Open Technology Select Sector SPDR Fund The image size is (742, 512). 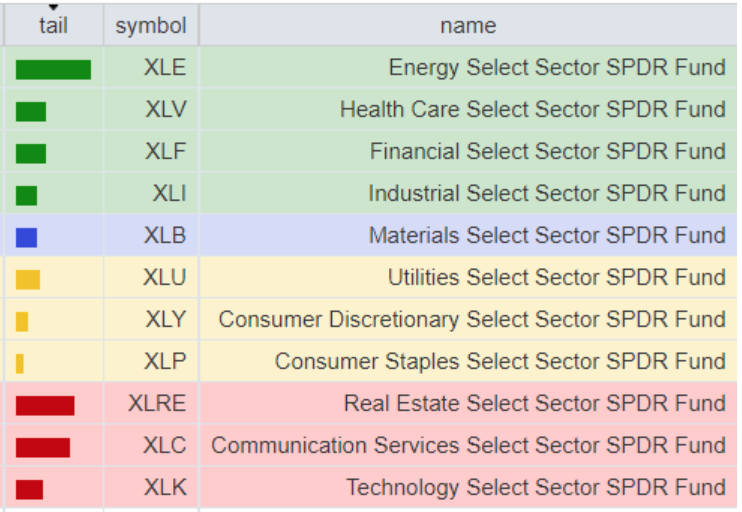point(536,488)
